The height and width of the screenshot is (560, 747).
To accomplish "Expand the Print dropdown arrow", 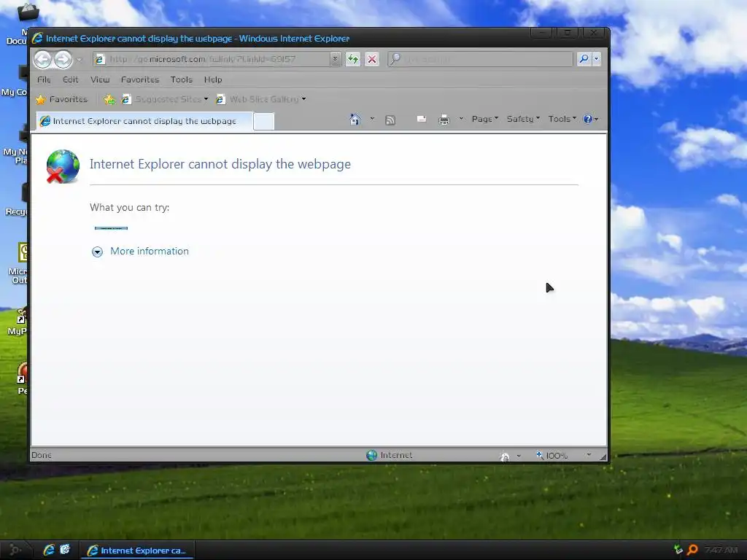I will tap(461, 119).
